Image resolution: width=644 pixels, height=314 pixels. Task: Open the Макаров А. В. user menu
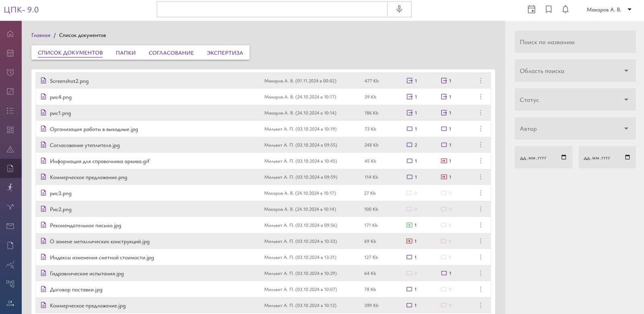(609, 10)
